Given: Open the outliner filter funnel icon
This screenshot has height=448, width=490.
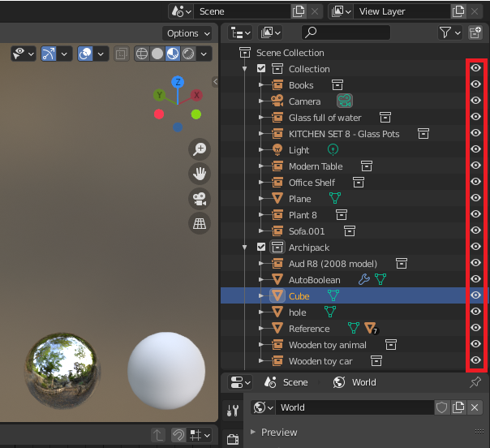Looking at the screenshot, I should coord(445,32).
